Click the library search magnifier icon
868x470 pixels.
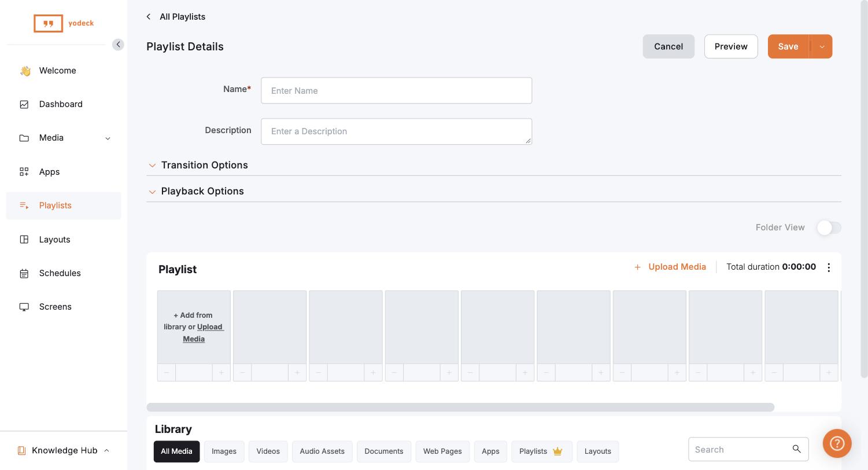796,449
